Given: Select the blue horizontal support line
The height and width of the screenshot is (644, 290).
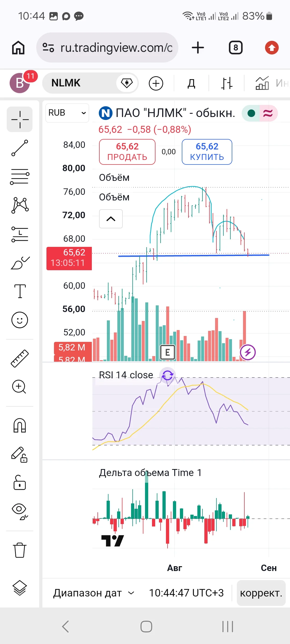Looking at the screenshot, I should (x=193, y=255).
